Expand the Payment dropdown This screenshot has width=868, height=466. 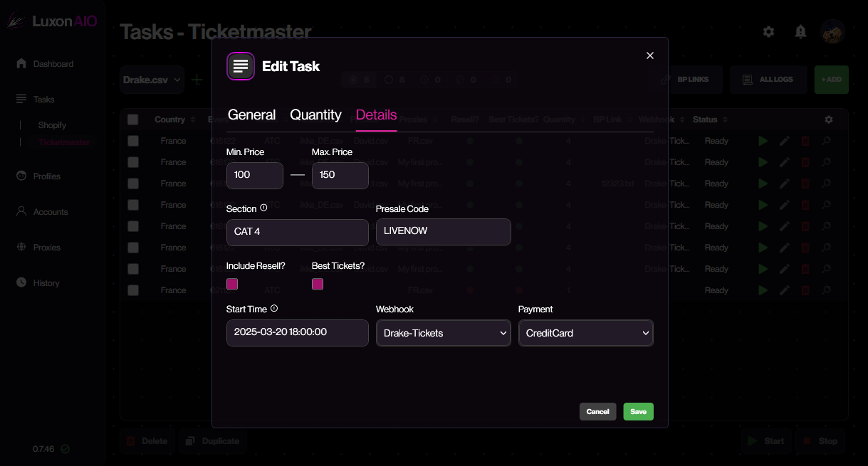[585, 333]
